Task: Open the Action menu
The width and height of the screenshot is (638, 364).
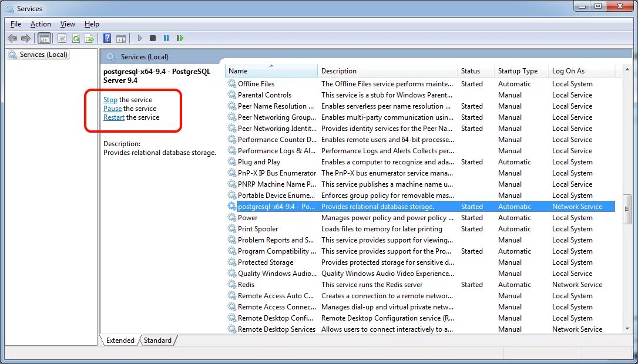Action: [x=41, y=24]
